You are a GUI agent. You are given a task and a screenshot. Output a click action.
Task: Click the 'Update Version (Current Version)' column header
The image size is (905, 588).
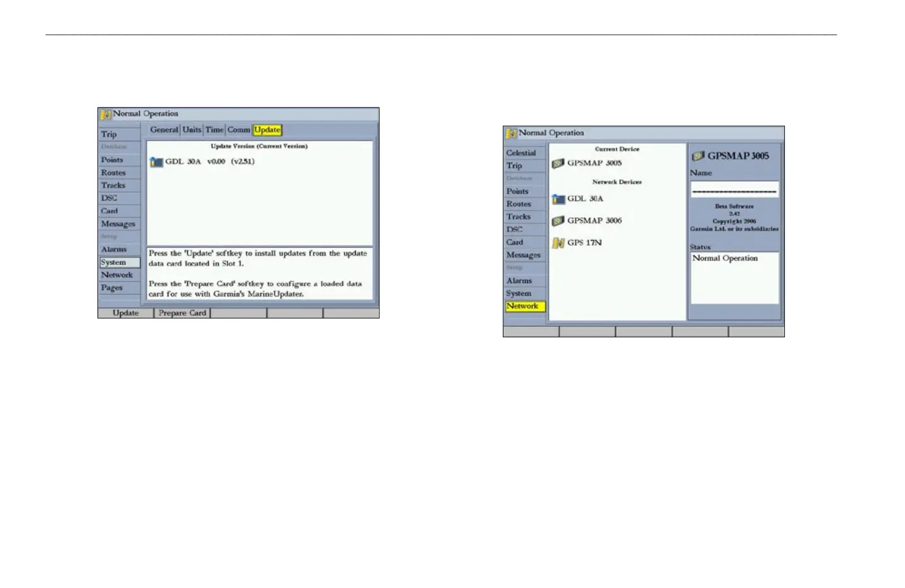point(259,146)
